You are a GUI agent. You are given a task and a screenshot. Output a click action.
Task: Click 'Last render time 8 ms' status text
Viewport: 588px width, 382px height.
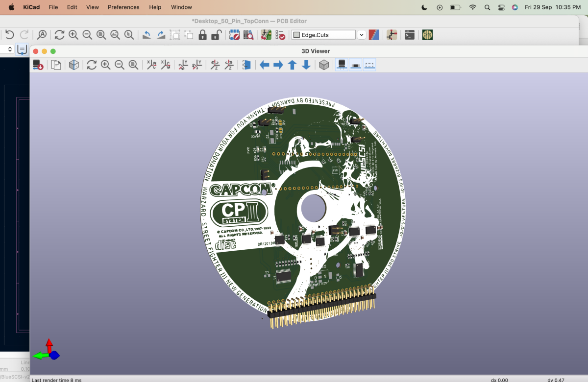(57, 380)
